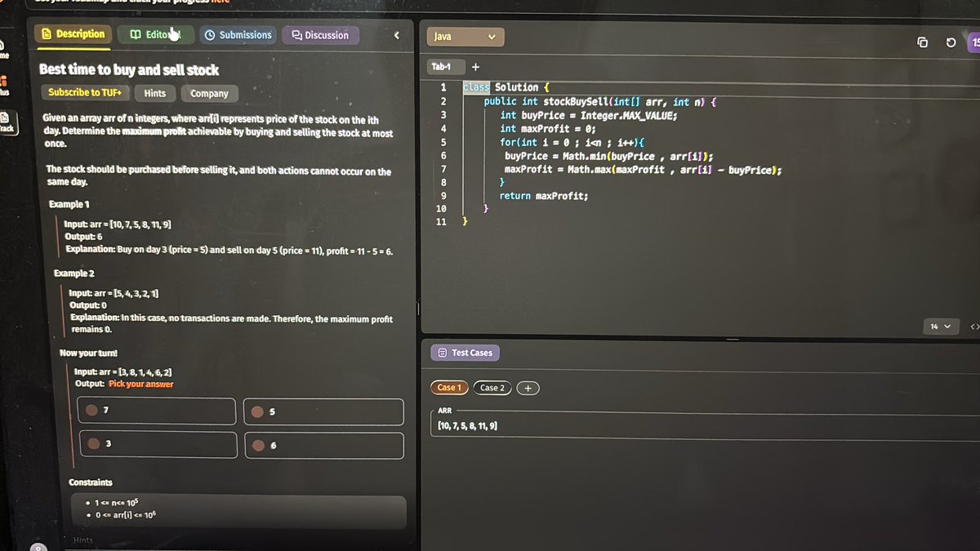Open the Java language dropdown

(x=465, y=37)
